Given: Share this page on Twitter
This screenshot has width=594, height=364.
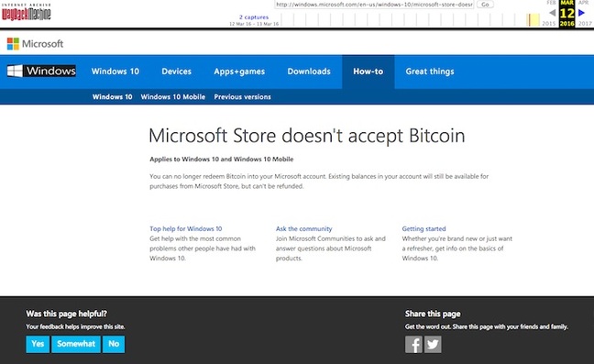Looking at the screenshot, I should [433, 345].
